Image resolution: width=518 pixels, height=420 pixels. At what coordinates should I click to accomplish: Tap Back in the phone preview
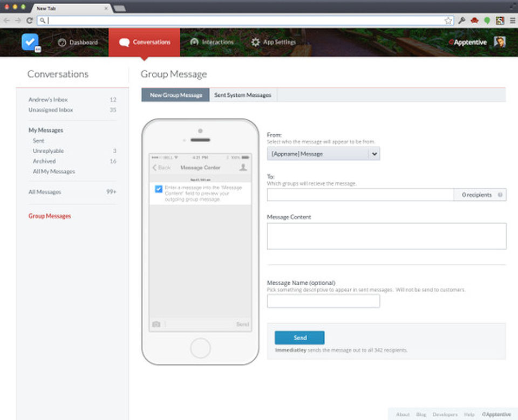coord(161,168)
